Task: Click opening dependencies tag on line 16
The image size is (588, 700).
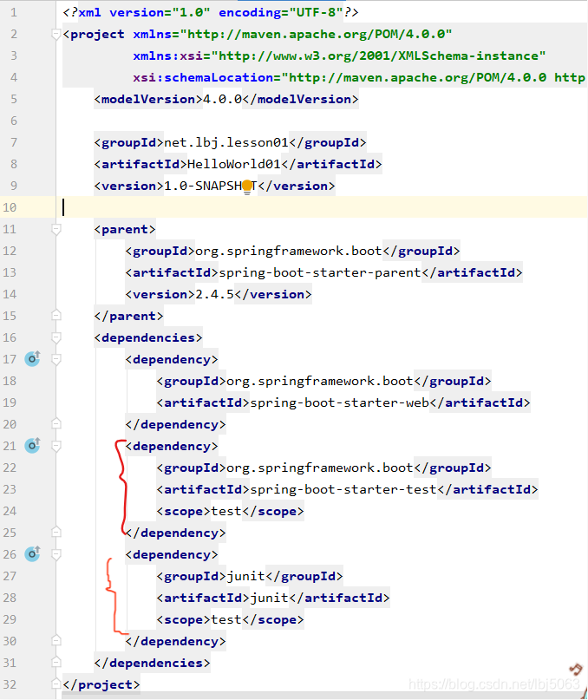Action: pyautogui.click(x=148, y=338)
